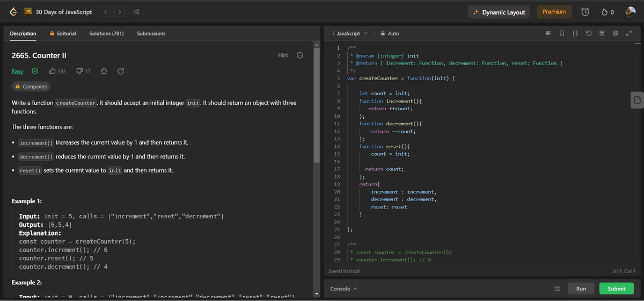The height and width of the screenshot is (301, 644).
Task: Click the reset() bullet text
Action: [x=96, y=170]
